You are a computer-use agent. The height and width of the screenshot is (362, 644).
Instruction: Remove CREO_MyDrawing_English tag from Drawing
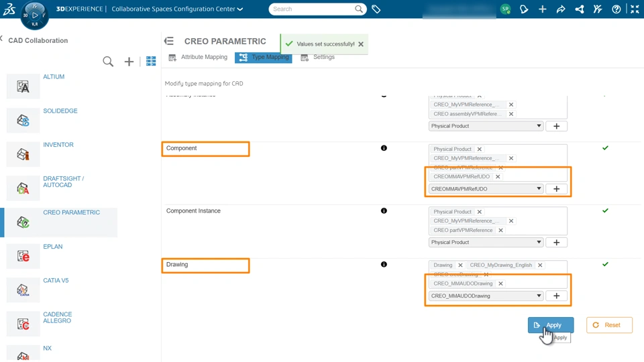[x=540, y=265]
